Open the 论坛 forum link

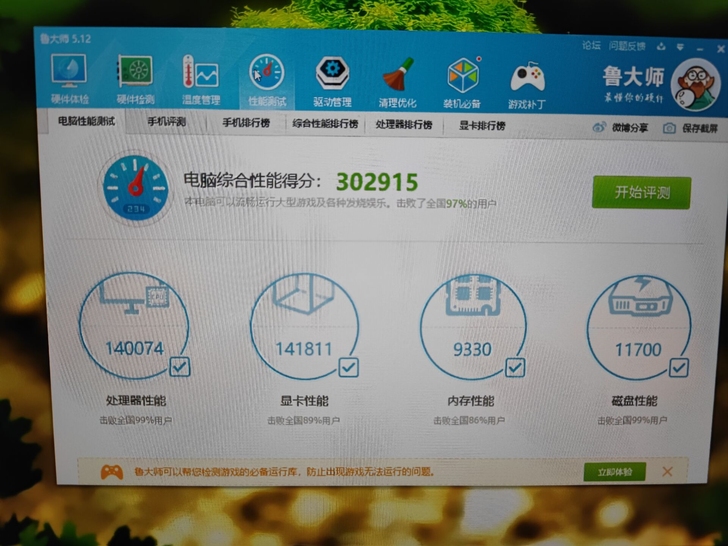click(x=592, y=46)
